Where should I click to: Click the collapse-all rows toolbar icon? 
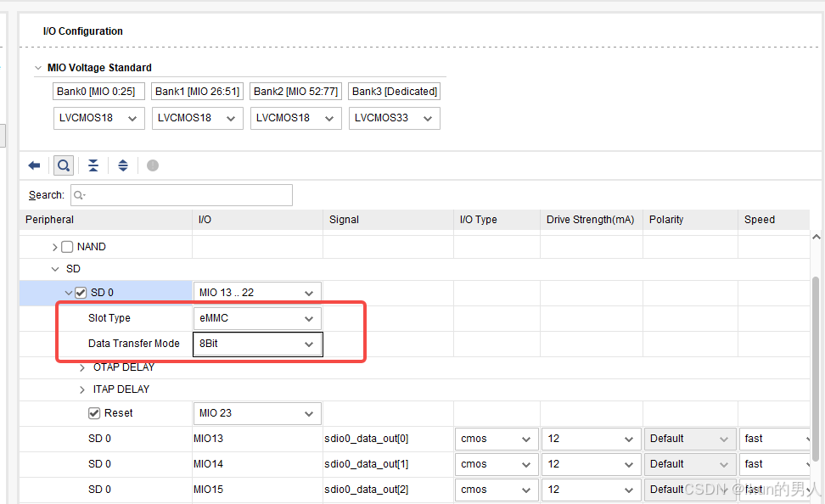[x=93, y=165]
